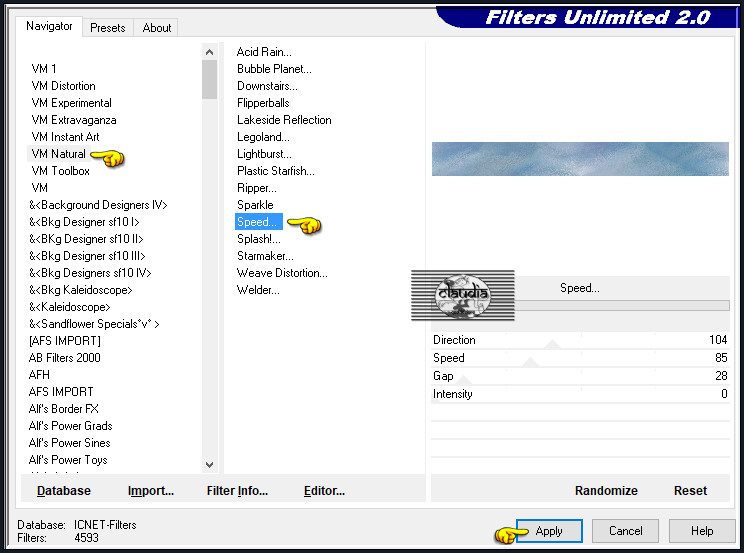
Task: Click the Intensity slider
Action: pyautogui.click(x=580, y=394)
